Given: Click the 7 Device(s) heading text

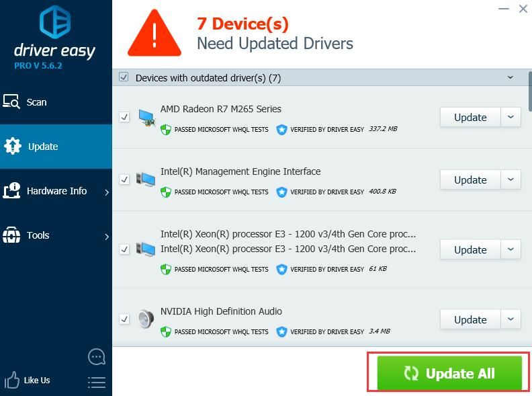Looking at the screenshot, I should tap(242, 24).
